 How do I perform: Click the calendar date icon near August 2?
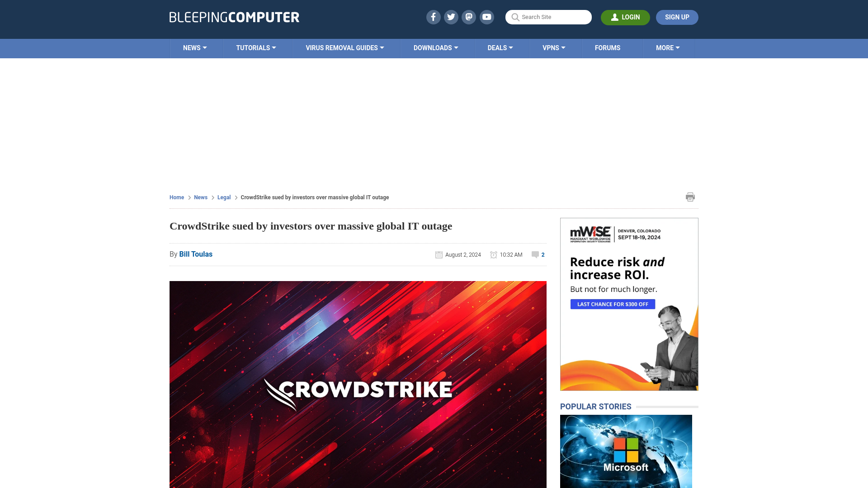pos(438,254)
